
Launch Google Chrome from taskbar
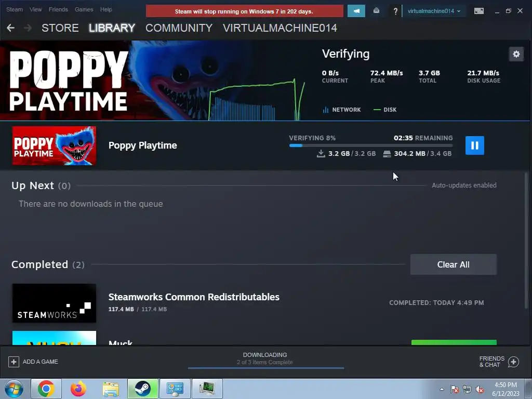(46, 389)
